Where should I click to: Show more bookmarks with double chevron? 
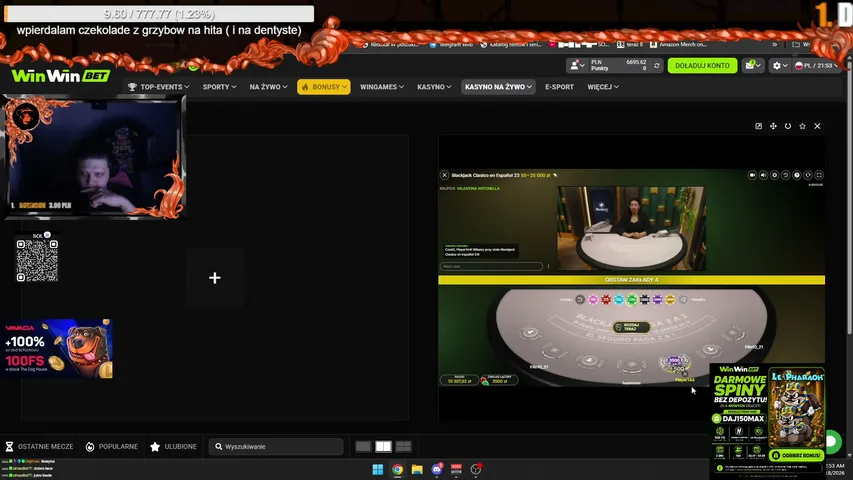pos(775,45)
